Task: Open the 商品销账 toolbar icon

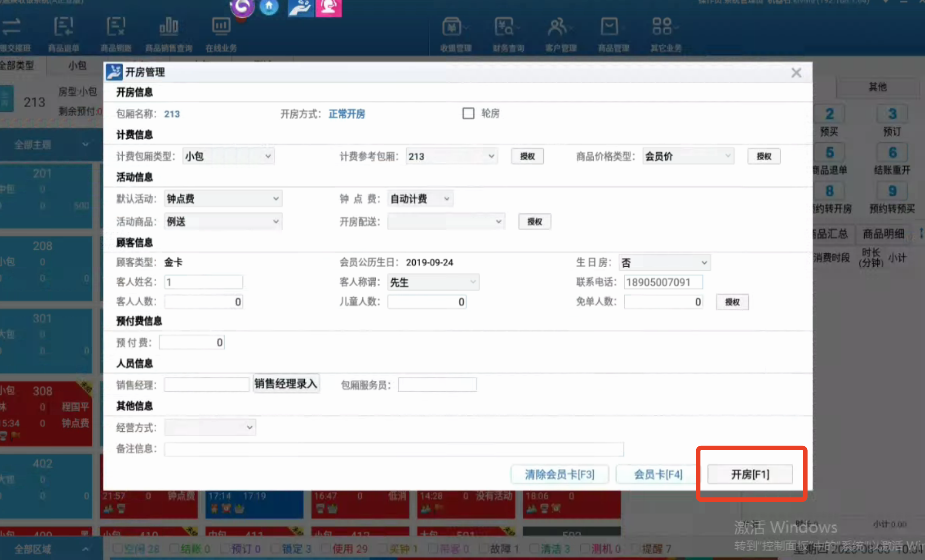Action: [116, 34]
